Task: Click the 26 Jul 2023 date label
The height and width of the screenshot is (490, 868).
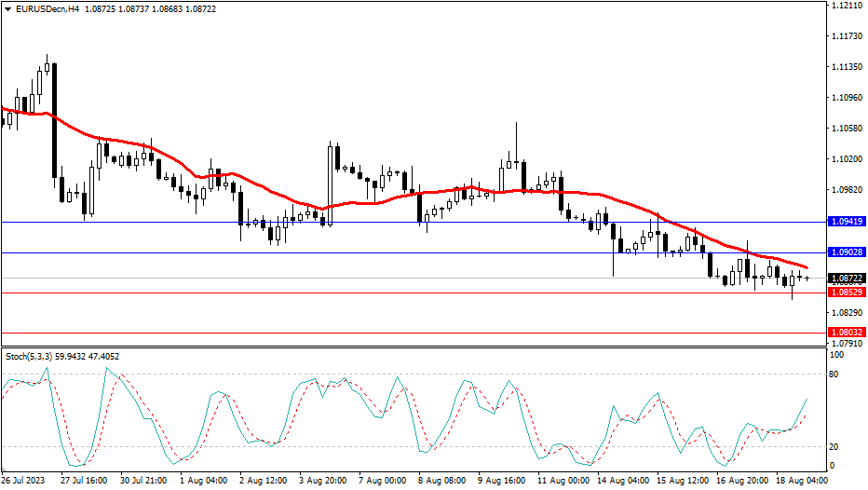Action: [23, 481]
